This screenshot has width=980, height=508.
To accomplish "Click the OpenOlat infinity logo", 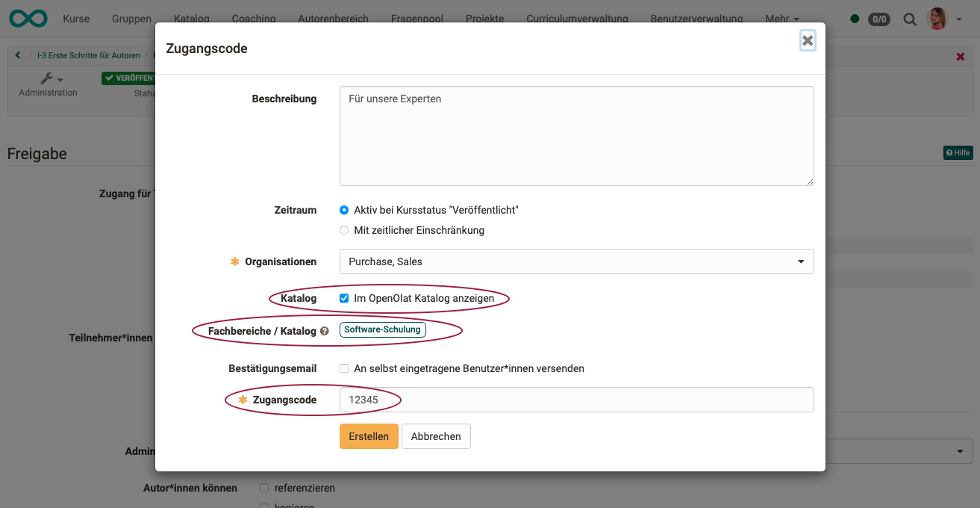I will point(28,19).
